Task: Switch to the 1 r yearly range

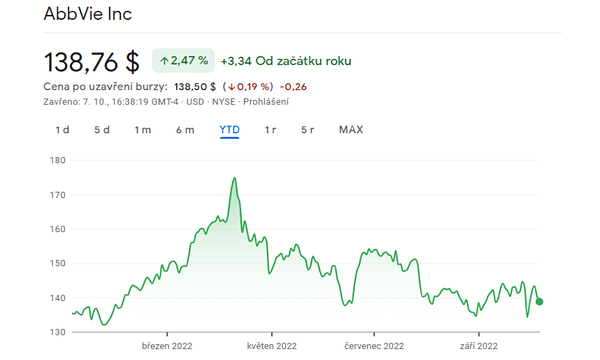Action: [x=271, y=130]
